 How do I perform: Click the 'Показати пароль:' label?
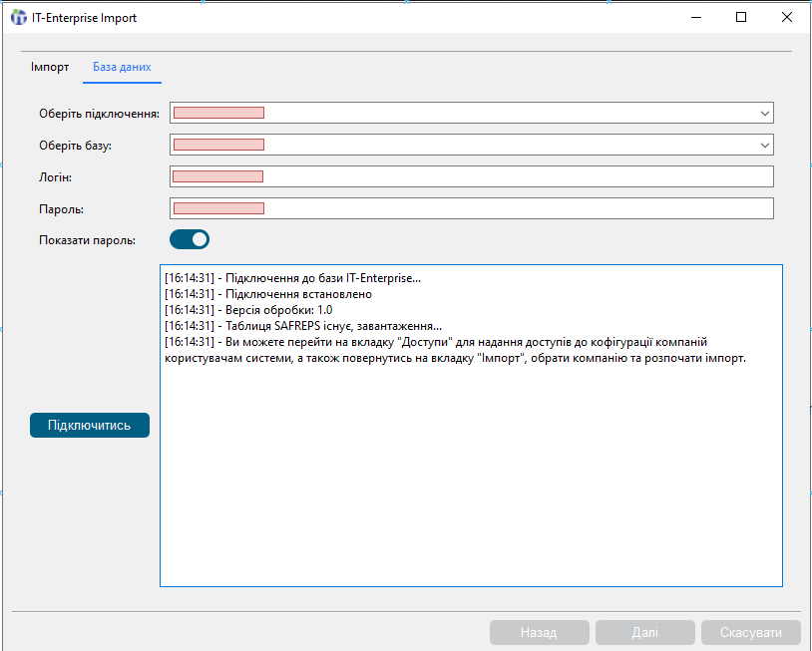(87, 240)
